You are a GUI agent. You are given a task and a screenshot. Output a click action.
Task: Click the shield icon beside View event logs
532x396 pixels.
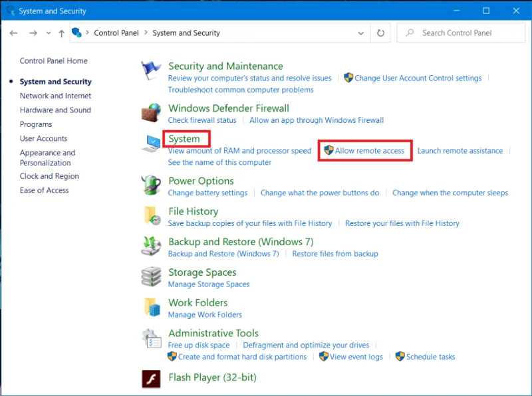[324, 356]
